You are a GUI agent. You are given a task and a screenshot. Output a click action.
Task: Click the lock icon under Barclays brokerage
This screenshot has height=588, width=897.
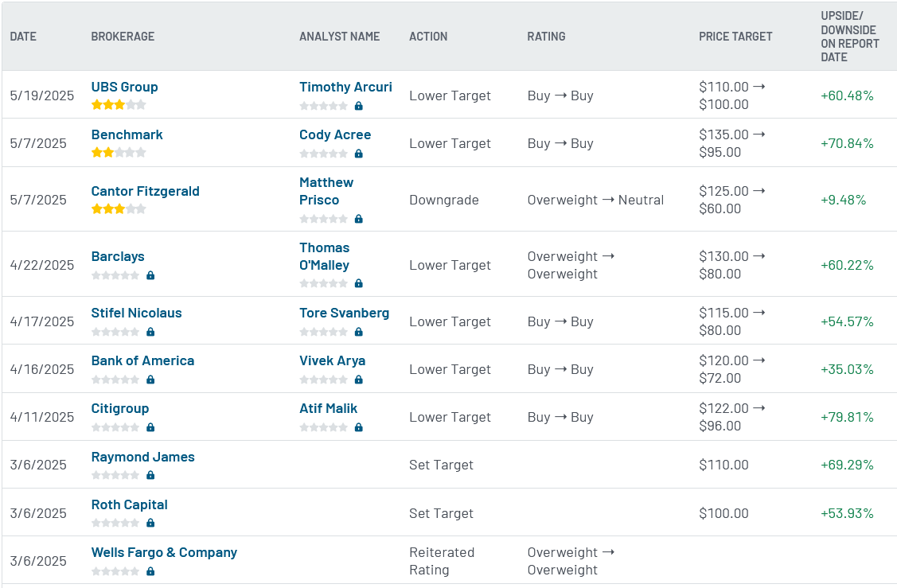point(150,275)
